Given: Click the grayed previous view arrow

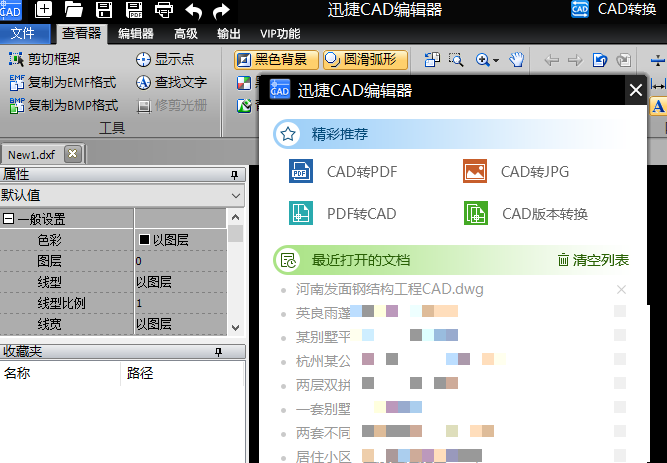Looking at the screenshot, I should 552,60.
